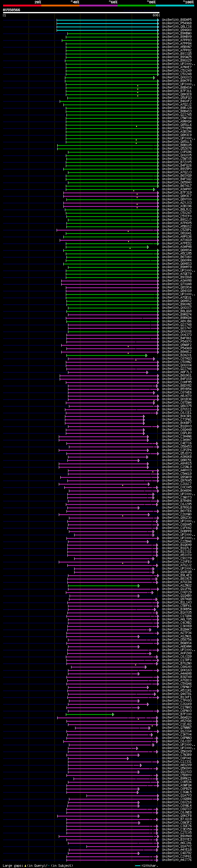
Task: Click the UniRef100_Q01B36 label
Action: click(177, 399)
